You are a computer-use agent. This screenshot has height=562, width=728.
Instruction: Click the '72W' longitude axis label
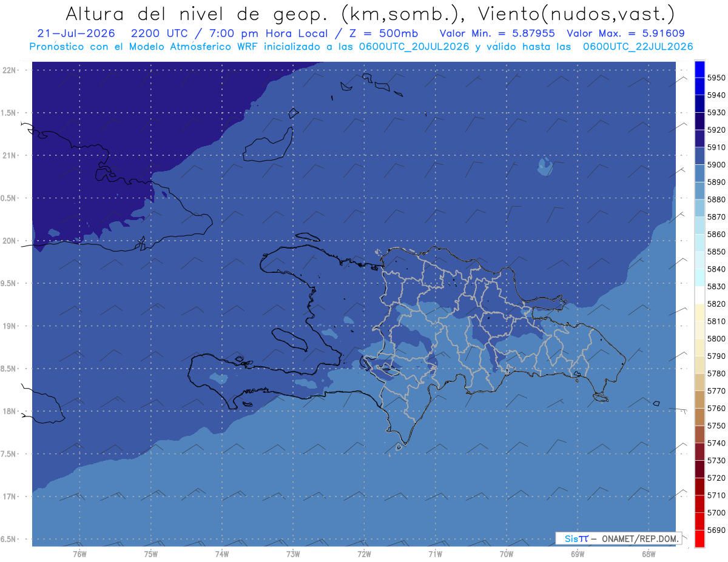point(364,554)
